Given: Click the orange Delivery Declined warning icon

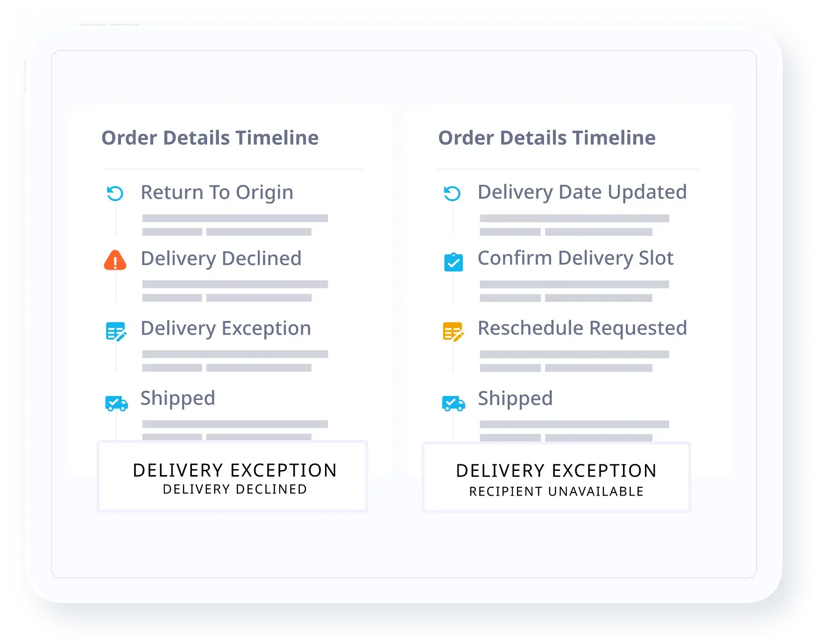Looking at the screenshot, I should (x=115, y=260).
